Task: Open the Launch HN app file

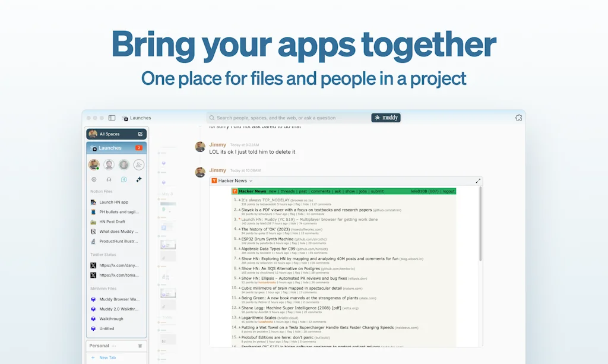Action: (x=114, y=202)
